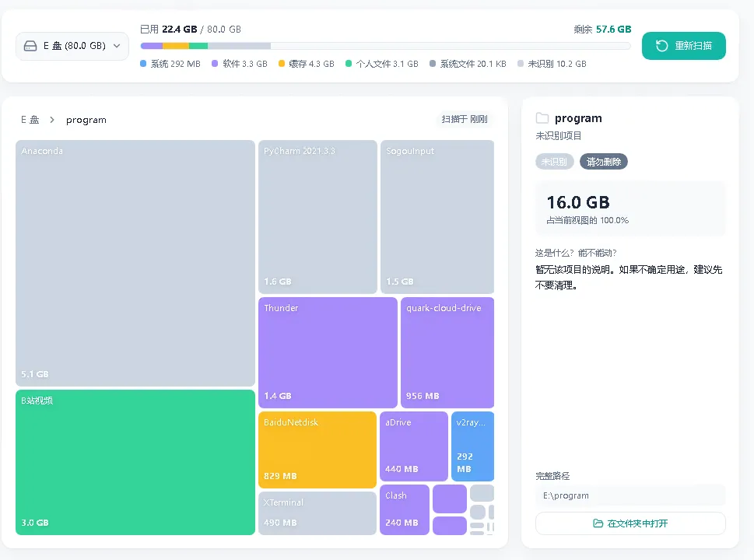Select the BaiduNetdisk 829 MB block
Screen dimensions: 754x560
tap(317, 450)
